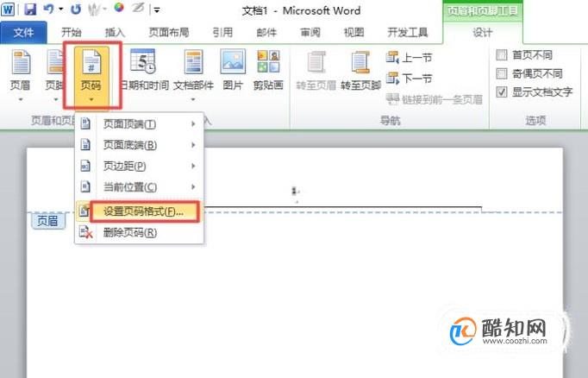Screen dimensions: 588x378
Task: Redo with the repeat arrow icon
Action: pyautogui.click(x=76, y=9)
